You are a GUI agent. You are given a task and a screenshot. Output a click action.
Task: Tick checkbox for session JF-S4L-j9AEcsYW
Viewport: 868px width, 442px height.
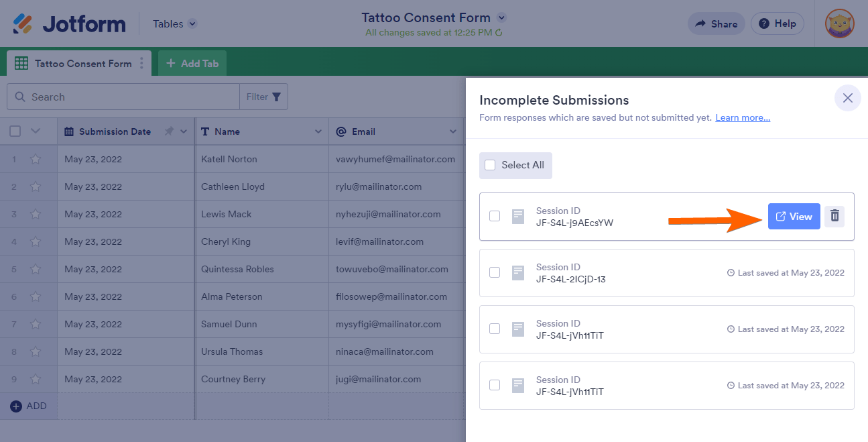click(x=495, y=216)
